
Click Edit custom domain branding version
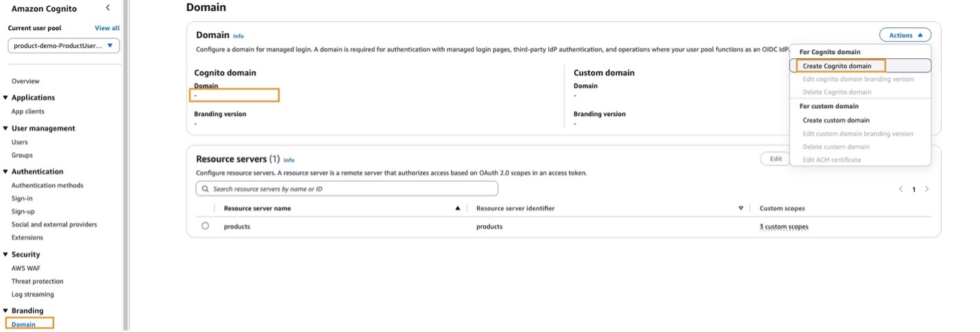(x=858, y=133)
